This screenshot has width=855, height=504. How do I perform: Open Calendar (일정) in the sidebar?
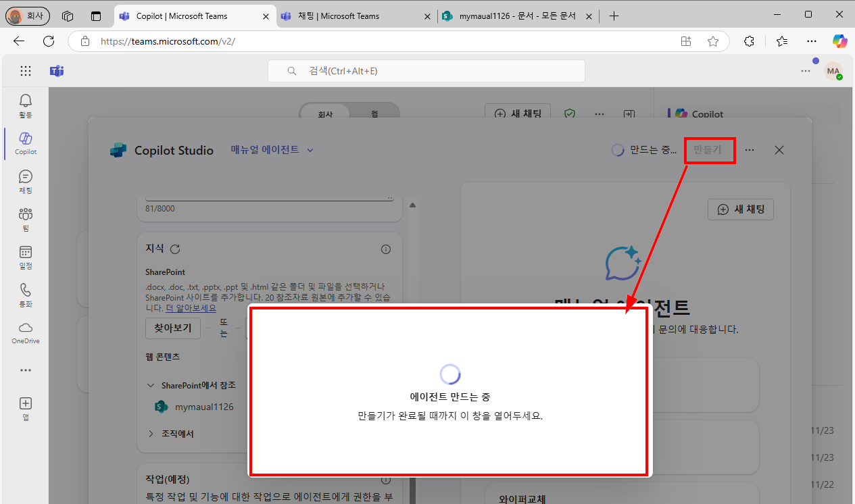coord(26,257)
